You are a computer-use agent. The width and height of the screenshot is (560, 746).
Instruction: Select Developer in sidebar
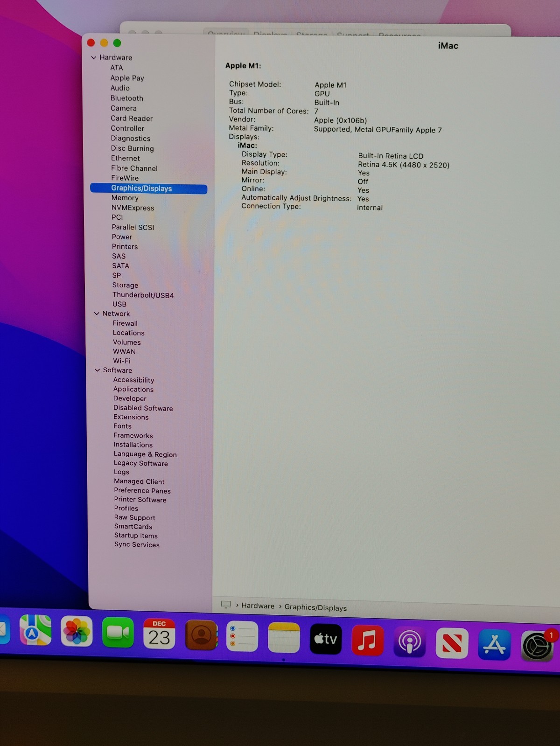tap(130, 399)
